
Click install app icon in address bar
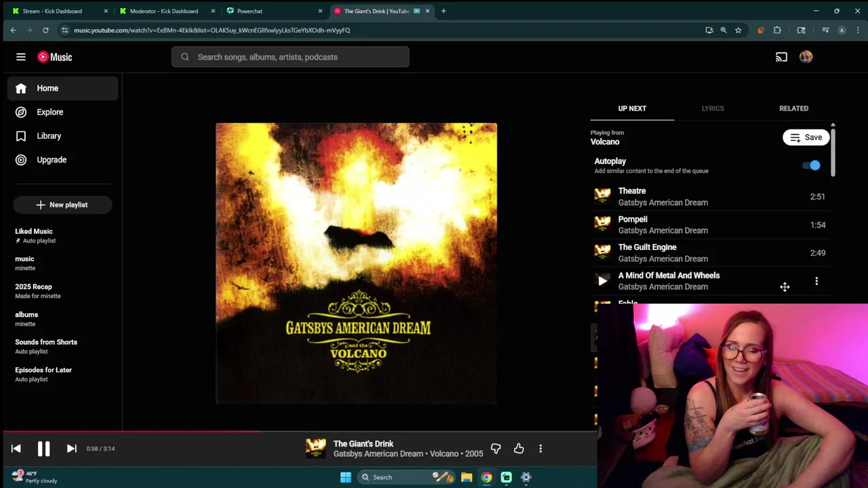coord(709,30)
